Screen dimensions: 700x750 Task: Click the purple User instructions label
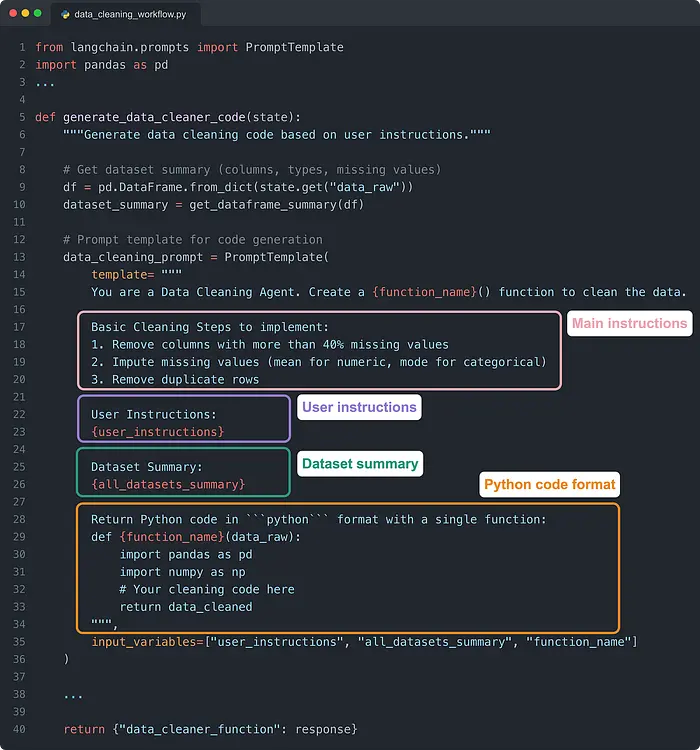pos(359,407)
